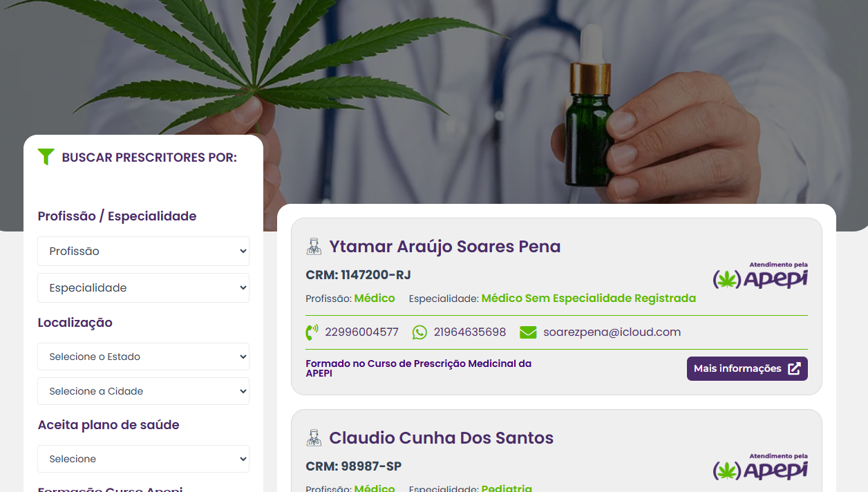868x492 pixels.
Task: Expand the Selecione a Cidade dropdown
Action: click(x=143, y=391)
